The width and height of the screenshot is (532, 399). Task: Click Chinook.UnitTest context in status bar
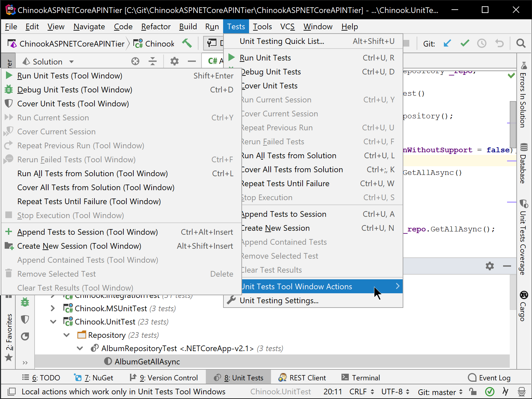tap(281, 392)
